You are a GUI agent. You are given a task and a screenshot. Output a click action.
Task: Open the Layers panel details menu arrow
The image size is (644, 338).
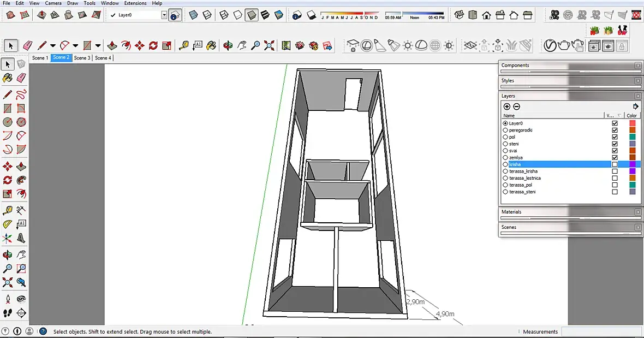[x=635, y=106]
